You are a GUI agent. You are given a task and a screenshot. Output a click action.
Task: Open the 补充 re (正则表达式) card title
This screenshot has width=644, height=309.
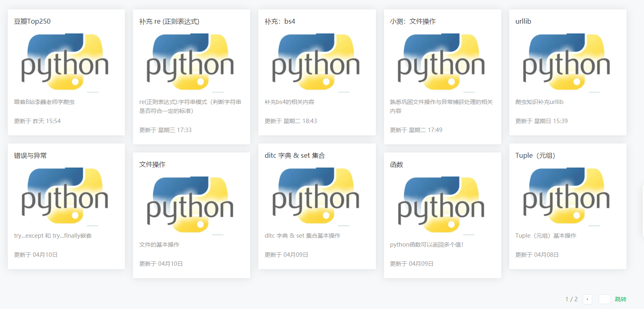point(169,21)
